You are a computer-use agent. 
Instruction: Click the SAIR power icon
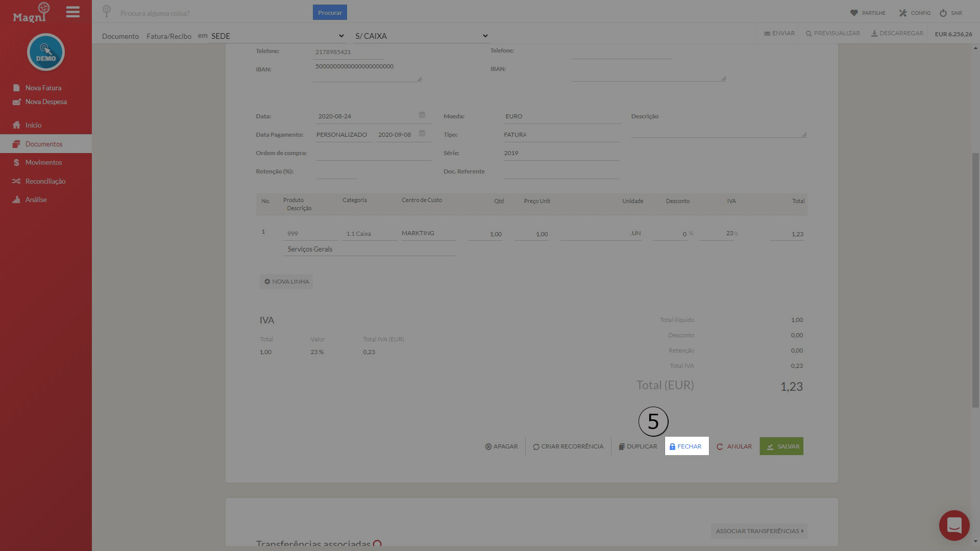click(943, 13)
